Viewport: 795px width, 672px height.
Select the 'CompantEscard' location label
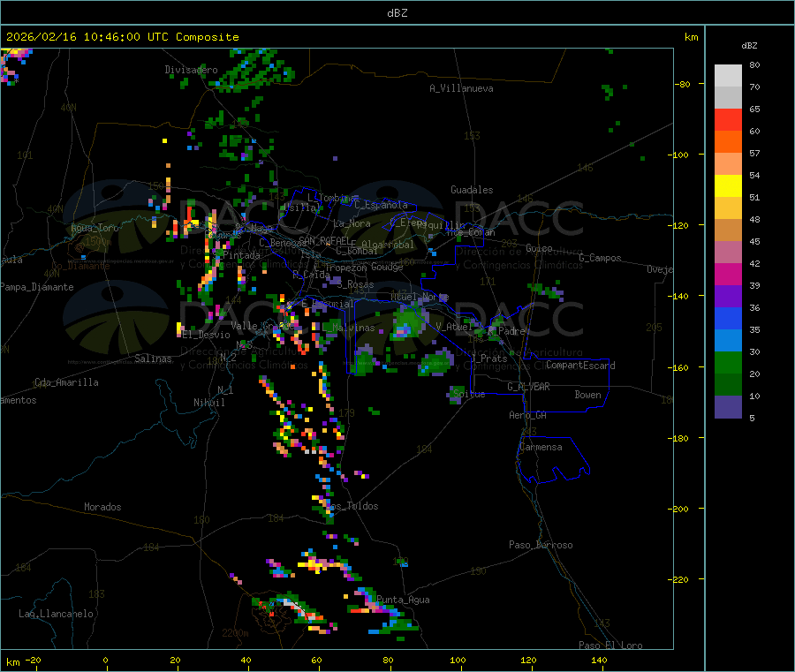(580, 366)
